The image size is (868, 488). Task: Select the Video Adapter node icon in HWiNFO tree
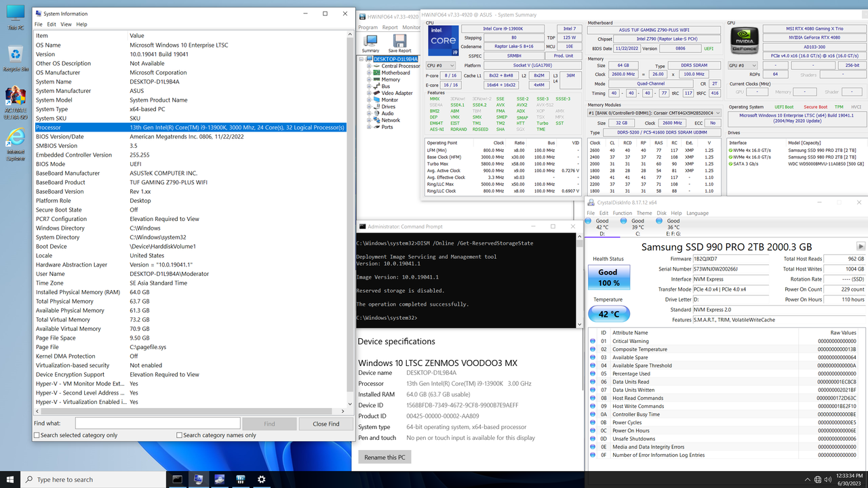377,93
